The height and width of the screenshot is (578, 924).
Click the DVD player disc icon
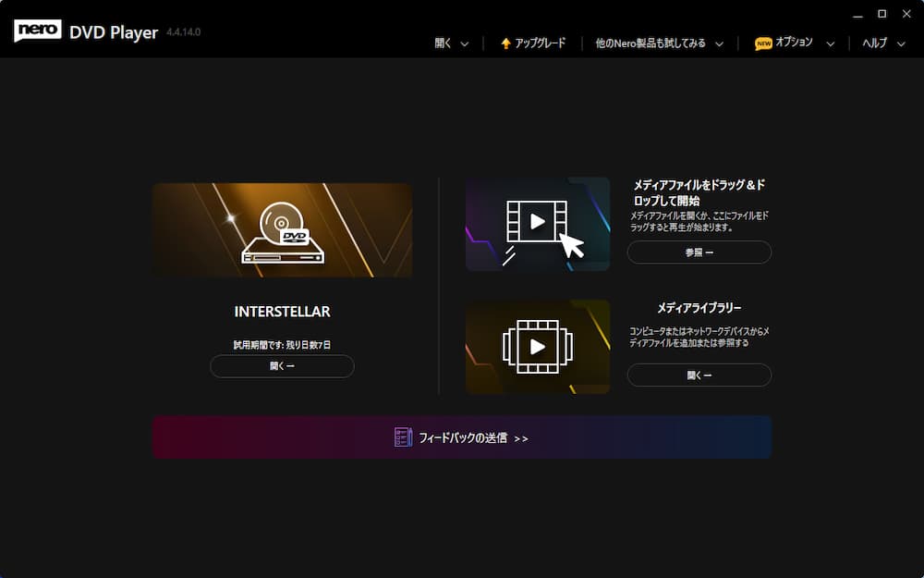click(x=282, y=233)
